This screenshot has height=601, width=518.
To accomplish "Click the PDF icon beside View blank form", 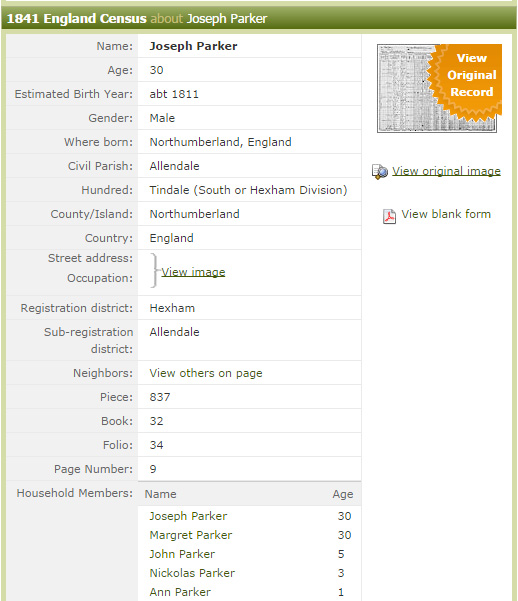I will click(x=389, y=216).
